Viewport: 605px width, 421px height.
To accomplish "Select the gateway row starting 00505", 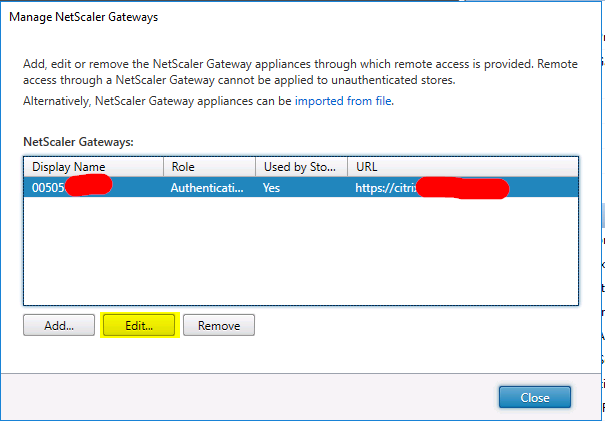I will pos(301,188).
